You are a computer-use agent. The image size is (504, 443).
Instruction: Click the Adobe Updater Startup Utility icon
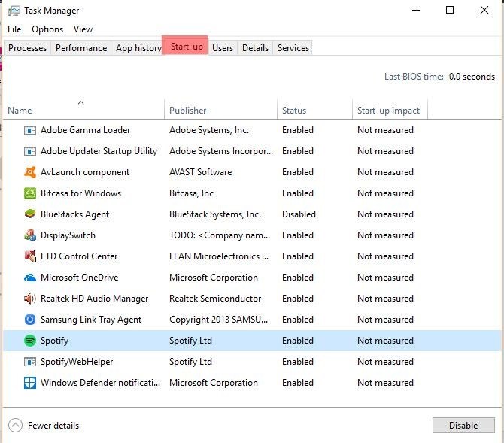click(30, 151)
